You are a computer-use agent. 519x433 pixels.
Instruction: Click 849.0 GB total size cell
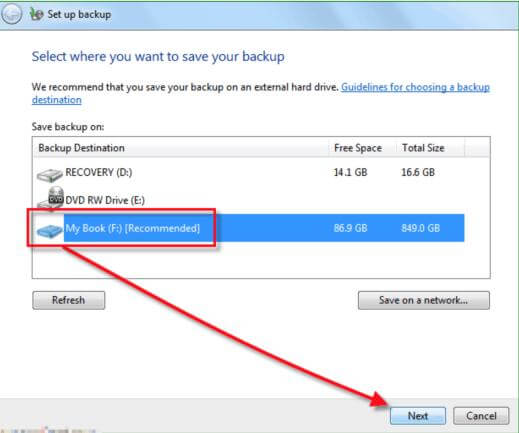[420, 228]
